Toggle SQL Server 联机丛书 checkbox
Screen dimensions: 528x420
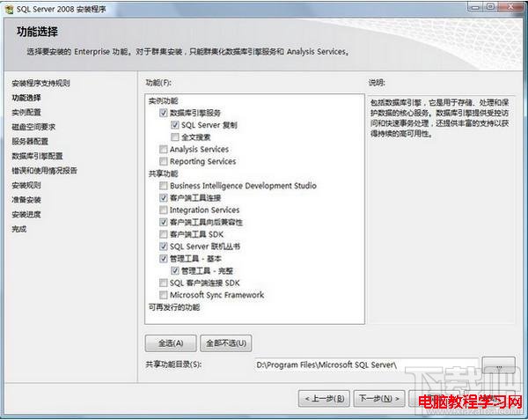coord(164,247)
